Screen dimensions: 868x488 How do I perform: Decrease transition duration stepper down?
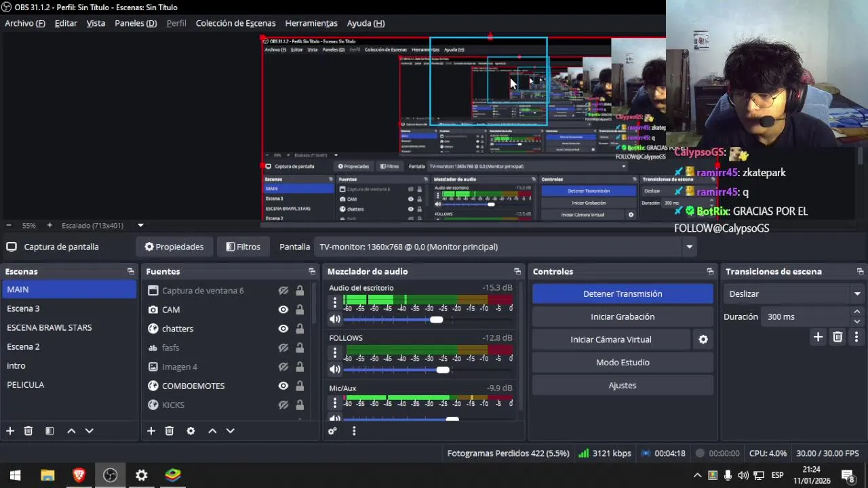tap(857, 321)
